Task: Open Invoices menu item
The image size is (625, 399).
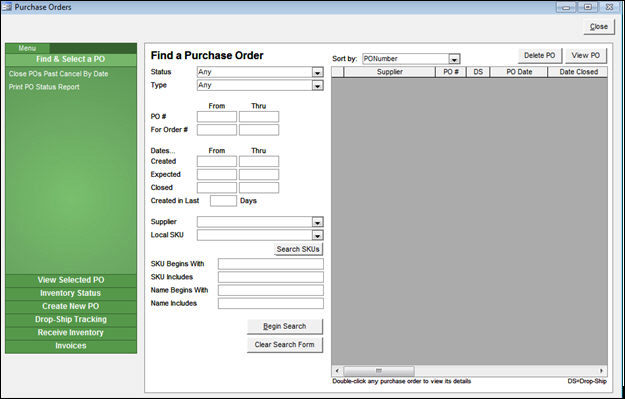Action: pyautogui.click(x=71, y=346)
